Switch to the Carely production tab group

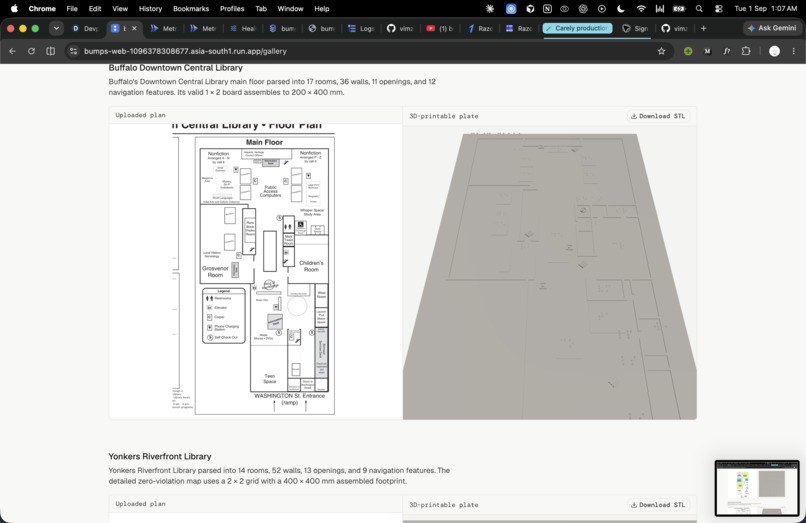(x=578, y=28)
